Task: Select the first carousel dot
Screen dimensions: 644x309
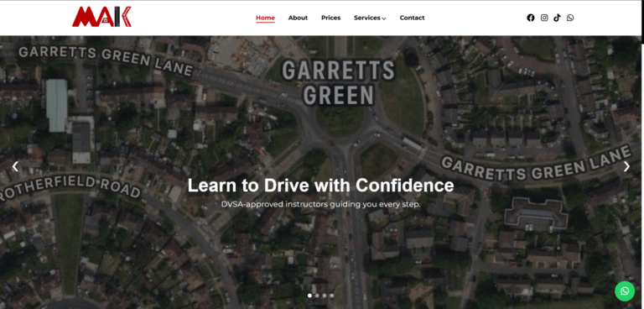Action: pos(309,296)
